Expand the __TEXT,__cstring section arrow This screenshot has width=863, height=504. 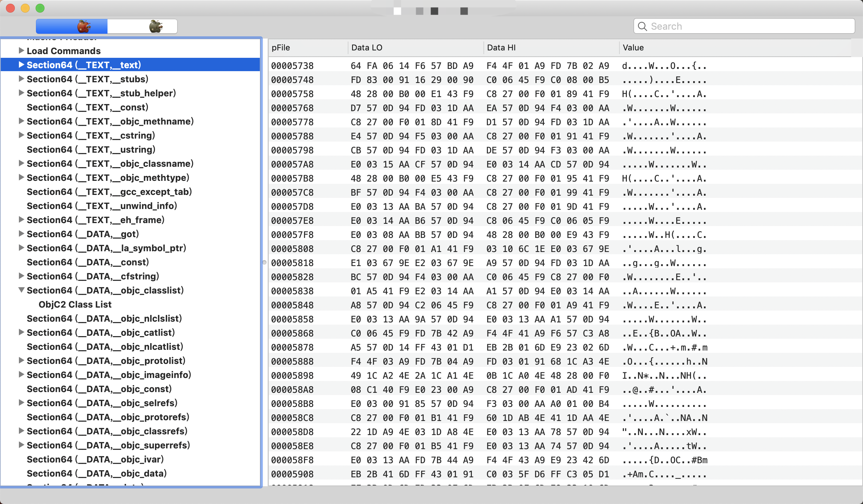click(22, 135)
